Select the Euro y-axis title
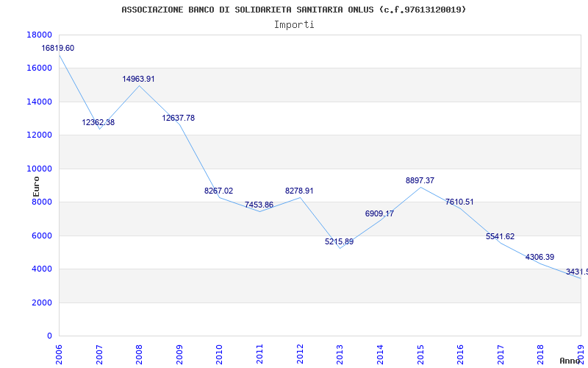Viewport: 588px width, 368px height. (x=36, y=186)
